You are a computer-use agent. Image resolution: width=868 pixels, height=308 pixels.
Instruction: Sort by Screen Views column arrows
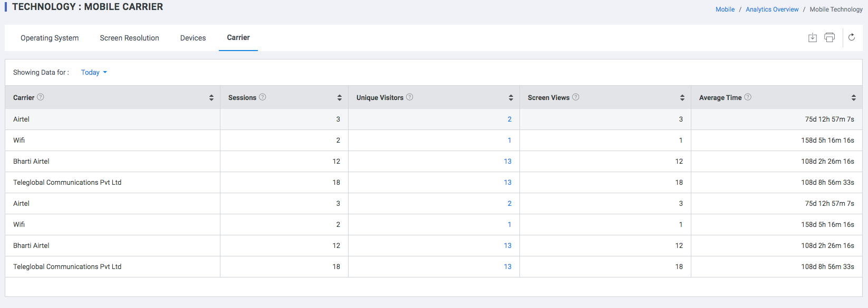682,98
